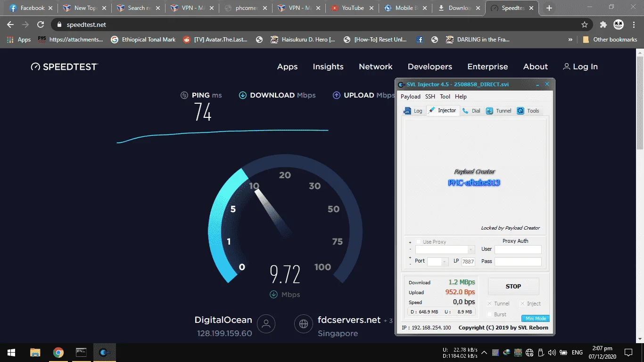Viewport: 644px width, 362px height.
Task: Open the Chrome extensions puzzle icon
Action: [603, 25]
